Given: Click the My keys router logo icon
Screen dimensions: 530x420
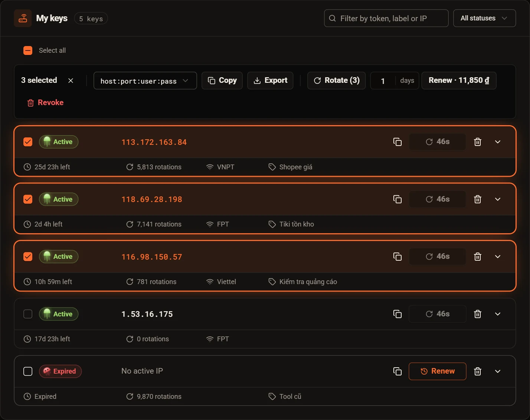Looking at the screenshot, I should pyautogui.click(x=23, y=18).
